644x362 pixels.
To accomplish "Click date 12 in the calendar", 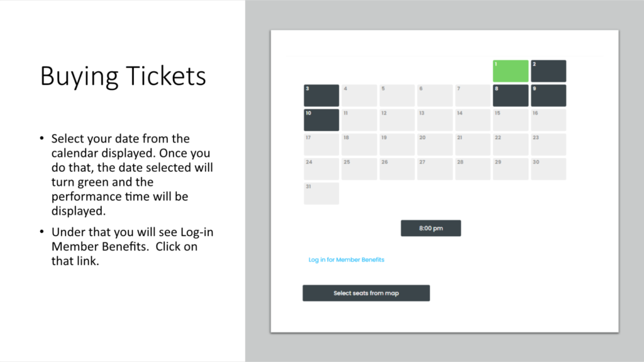I will tap(397, 120).
